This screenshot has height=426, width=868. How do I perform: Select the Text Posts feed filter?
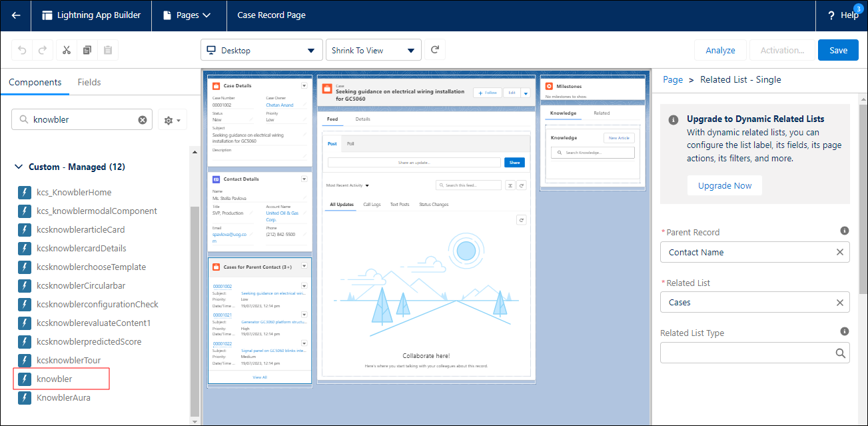point(400,205)
